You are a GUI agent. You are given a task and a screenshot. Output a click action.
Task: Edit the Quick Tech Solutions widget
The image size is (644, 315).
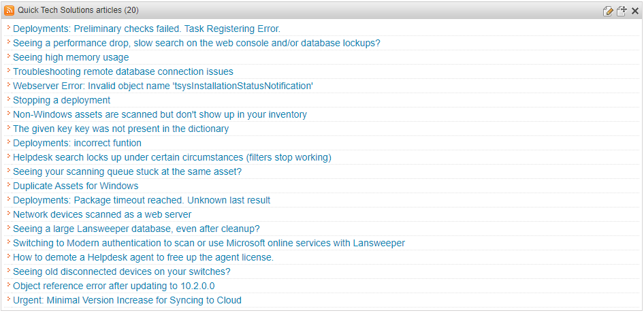(x=608, y=11)
